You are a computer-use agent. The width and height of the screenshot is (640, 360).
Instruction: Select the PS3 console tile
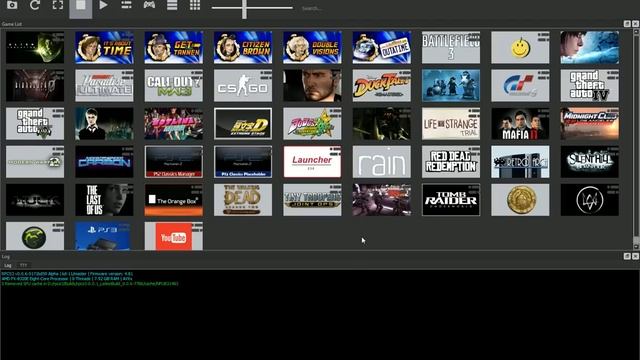pos(104,236)
